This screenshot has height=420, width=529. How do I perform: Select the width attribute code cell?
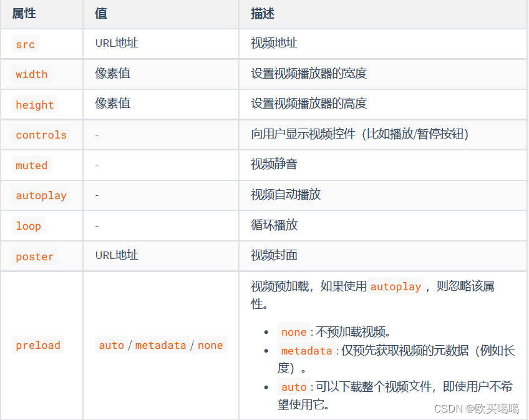[x=32, y=74]
